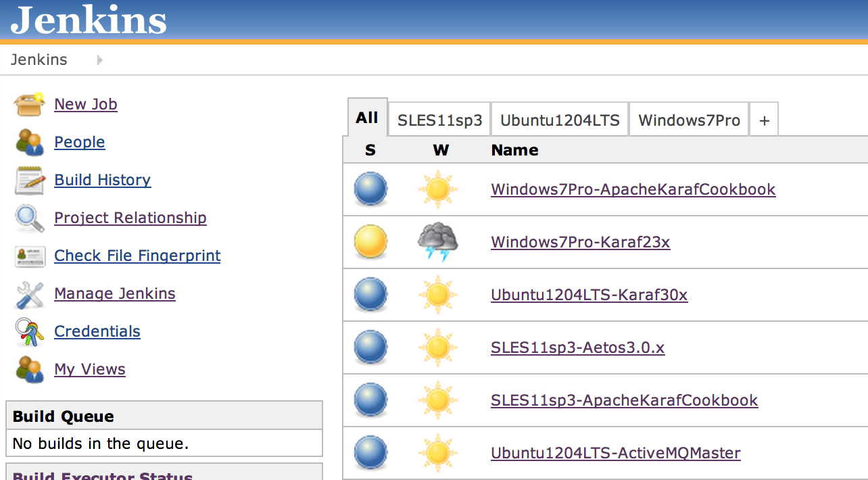This screenshot has height=480, width=868.
Task: Click the Jenkins header logo
Action: point(89,20)
